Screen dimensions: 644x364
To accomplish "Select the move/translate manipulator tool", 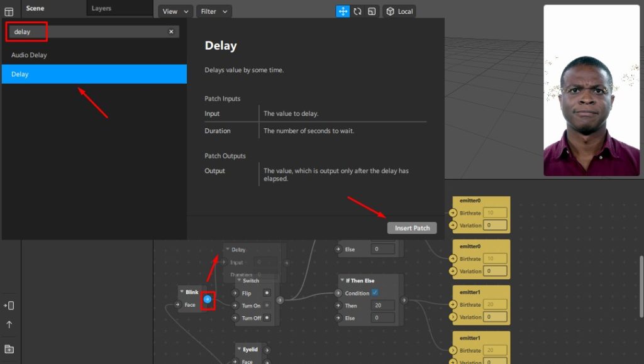I will 343,11.
